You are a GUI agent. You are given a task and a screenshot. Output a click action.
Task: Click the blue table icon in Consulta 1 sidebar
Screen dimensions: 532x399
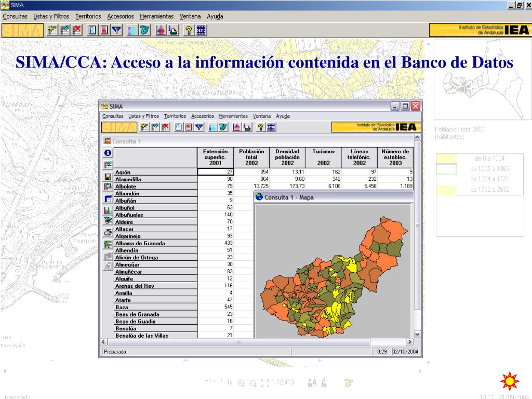point(108,198)
